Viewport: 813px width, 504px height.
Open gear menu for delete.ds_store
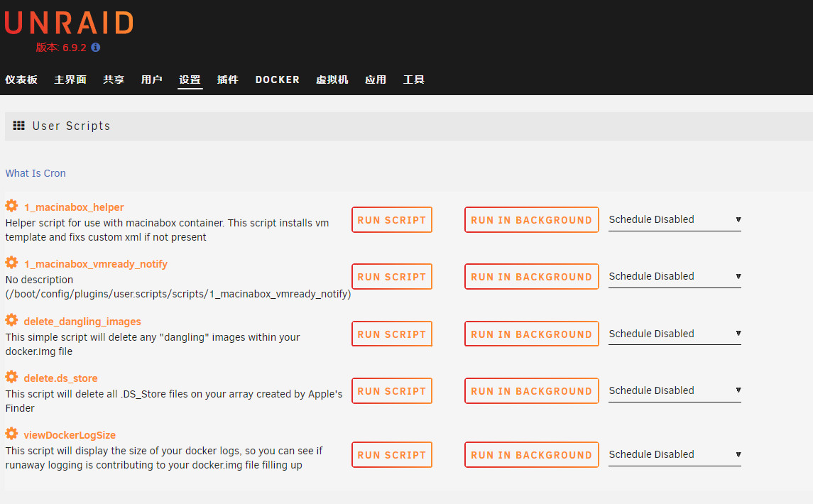pyautogui.click(x=11, y=377)
